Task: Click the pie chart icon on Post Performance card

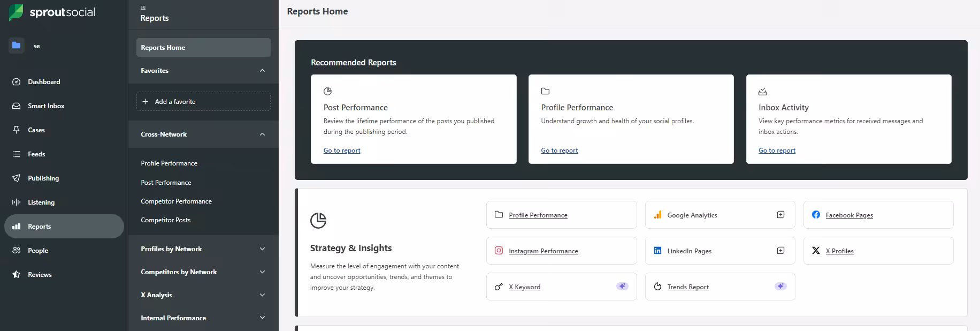Action: tap(328, 92)
